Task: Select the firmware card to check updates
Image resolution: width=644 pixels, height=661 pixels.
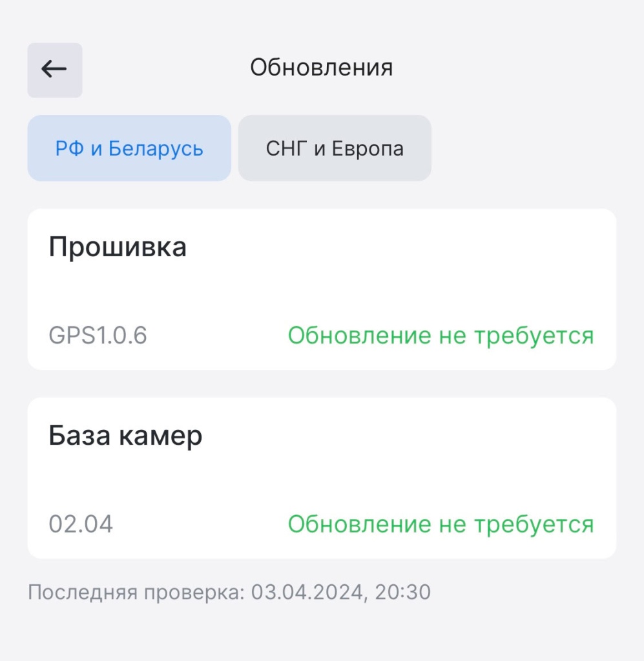Action: click(322, 287)
